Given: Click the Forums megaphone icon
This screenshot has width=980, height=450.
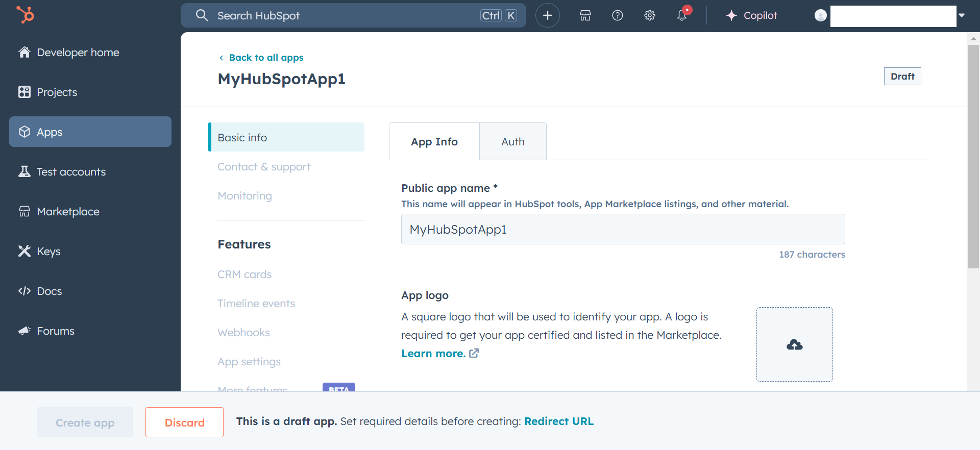Looking at the screenshot, I should tap(24, 331).
